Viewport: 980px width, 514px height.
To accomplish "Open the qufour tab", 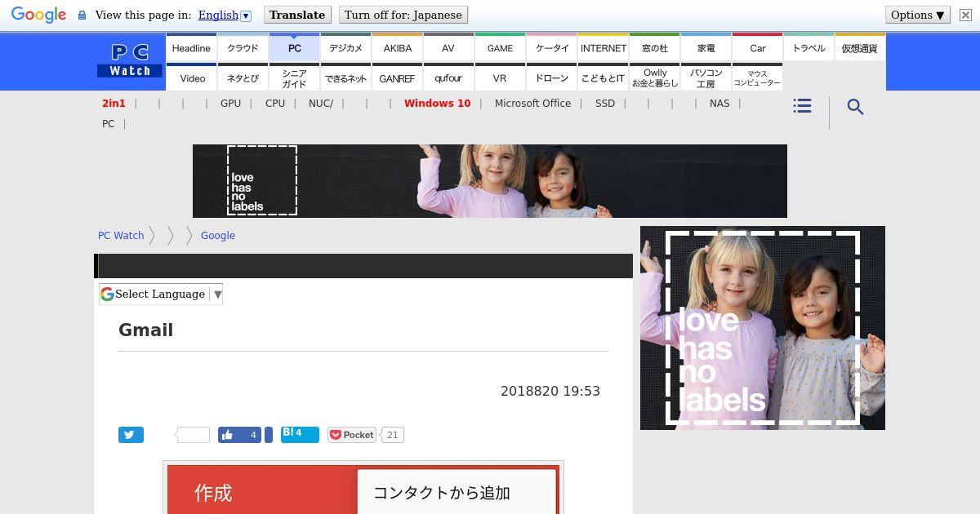I will tap(448, 78).
